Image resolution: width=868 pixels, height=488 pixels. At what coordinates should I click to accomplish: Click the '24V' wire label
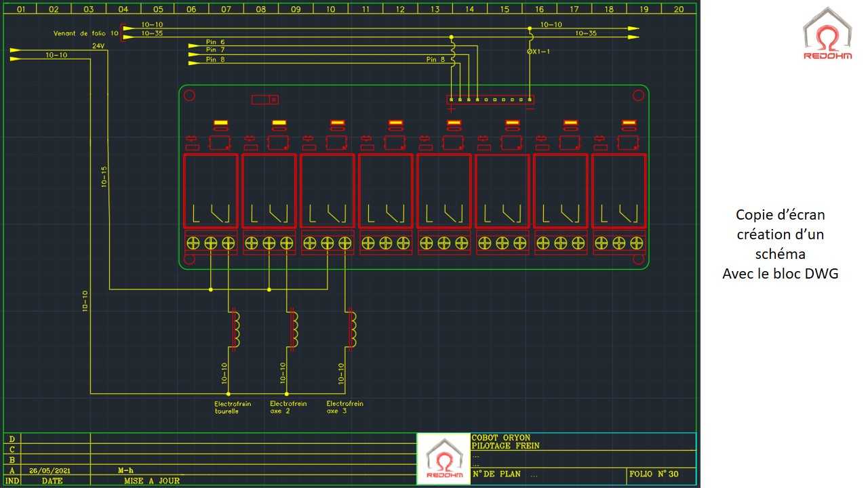[x=99, y=46]
